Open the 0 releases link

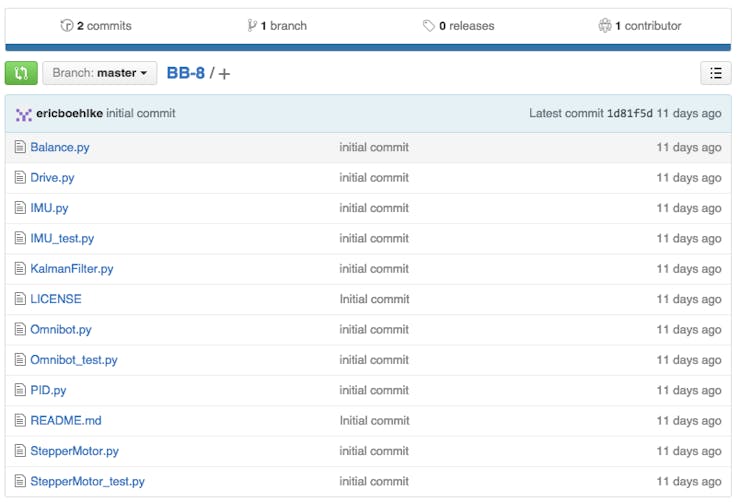coord(459,25)
